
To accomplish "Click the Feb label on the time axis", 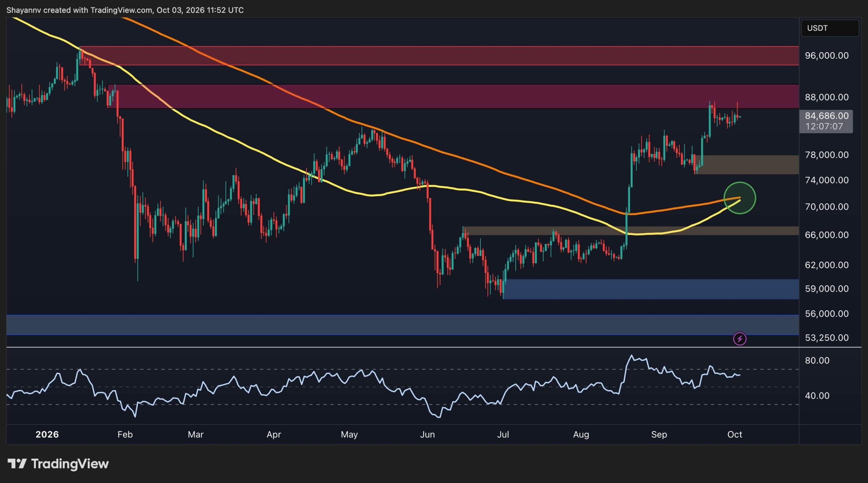I will [x=125, y=434].
